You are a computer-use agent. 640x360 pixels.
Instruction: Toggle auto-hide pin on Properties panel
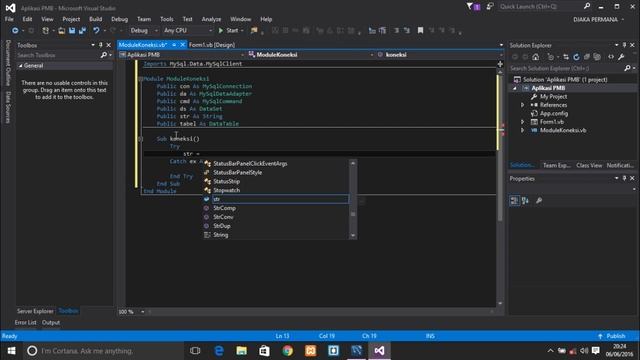[x=624, y=178]
